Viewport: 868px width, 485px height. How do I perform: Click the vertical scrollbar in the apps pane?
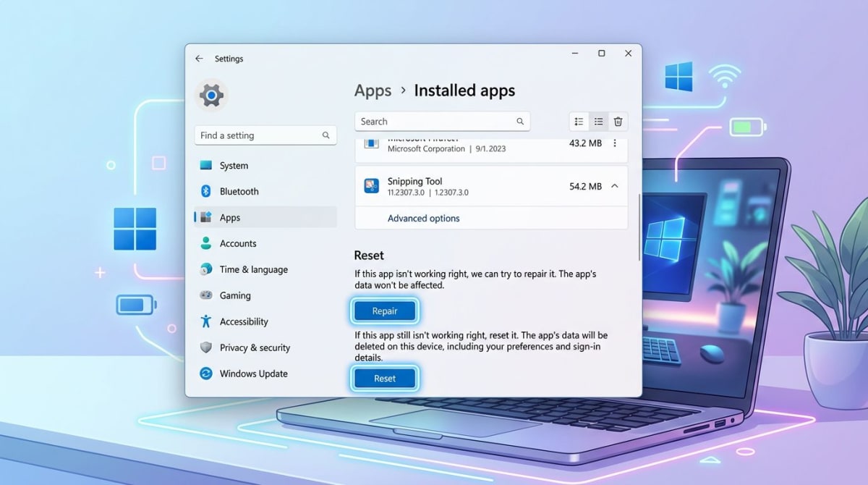point(639,227)
